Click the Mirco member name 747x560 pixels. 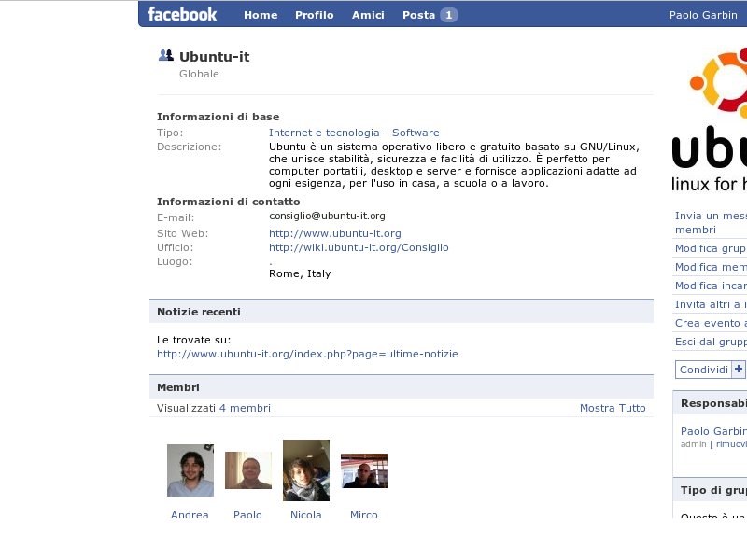tap(364, 514)
